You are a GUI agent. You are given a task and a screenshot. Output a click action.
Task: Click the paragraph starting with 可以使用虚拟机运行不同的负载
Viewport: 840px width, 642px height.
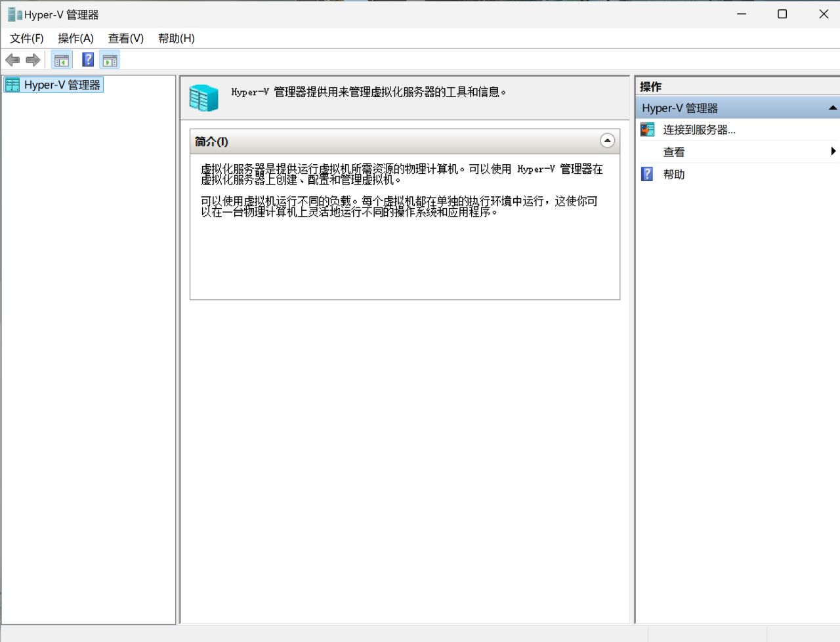399,206
